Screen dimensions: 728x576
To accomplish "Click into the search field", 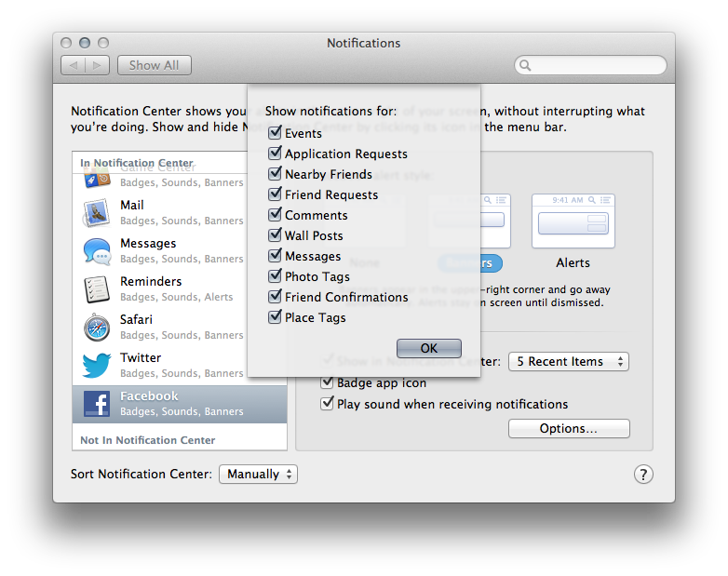I will [590, 65].
